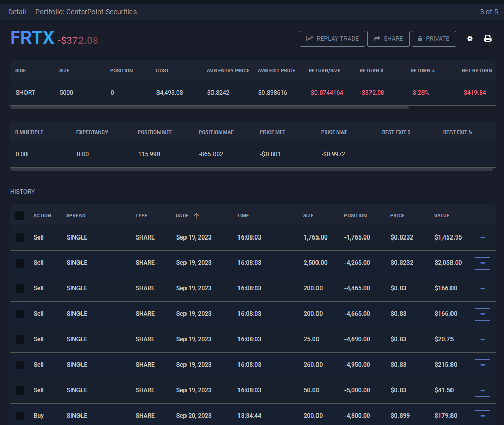Open the settings gear icon

point(470,39)
